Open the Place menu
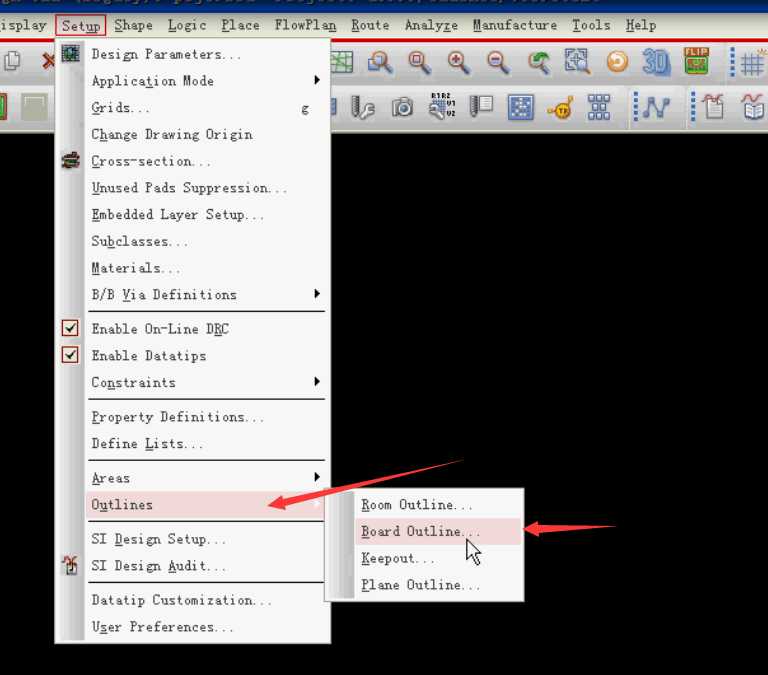768x675 pixels. click(240, 25)
